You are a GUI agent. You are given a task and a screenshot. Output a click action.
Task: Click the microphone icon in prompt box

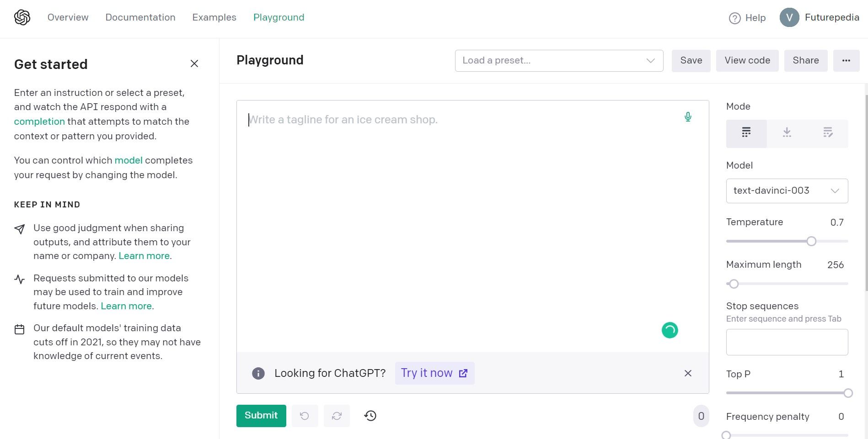pyautogui.click(x=687, y=117)
